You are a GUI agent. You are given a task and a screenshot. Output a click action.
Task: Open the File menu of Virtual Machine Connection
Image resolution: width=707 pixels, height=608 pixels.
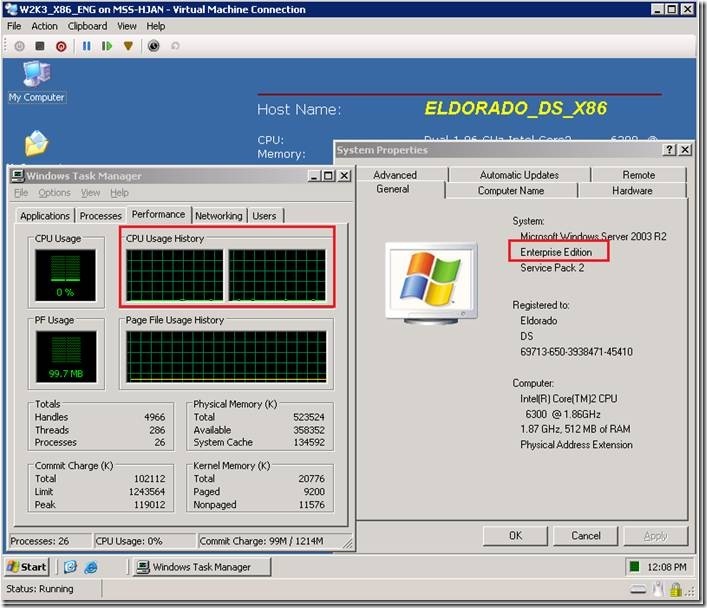[14, 26]
